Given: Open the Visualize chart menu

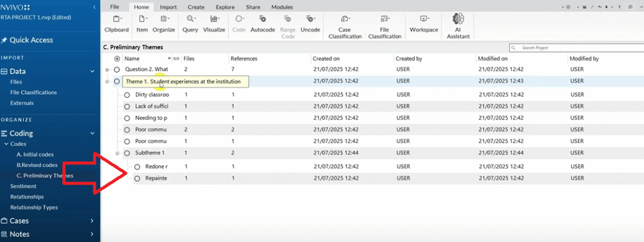Looking at the screenshot, I should (214, 24).
